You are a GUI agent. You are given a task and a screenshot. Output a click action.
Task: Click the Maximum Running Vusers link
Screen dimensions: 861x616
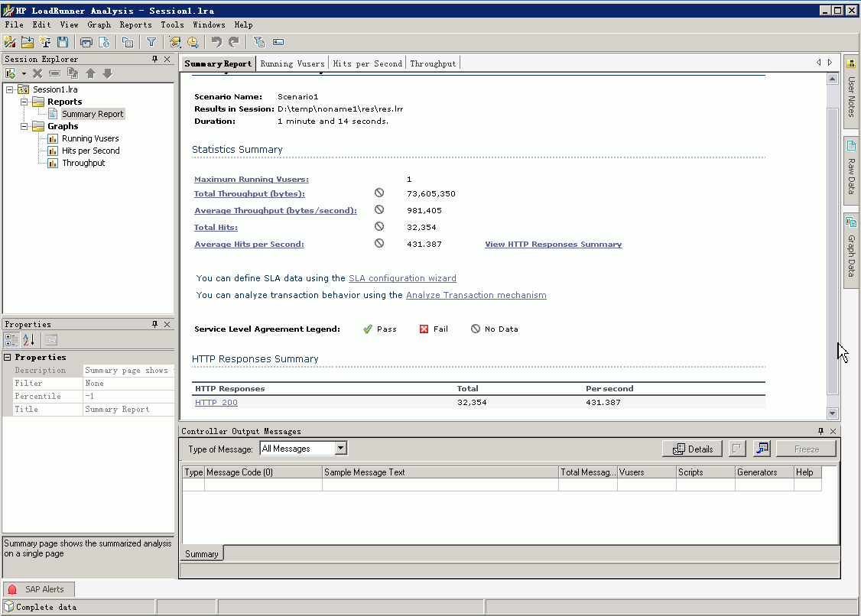point(252,179)
